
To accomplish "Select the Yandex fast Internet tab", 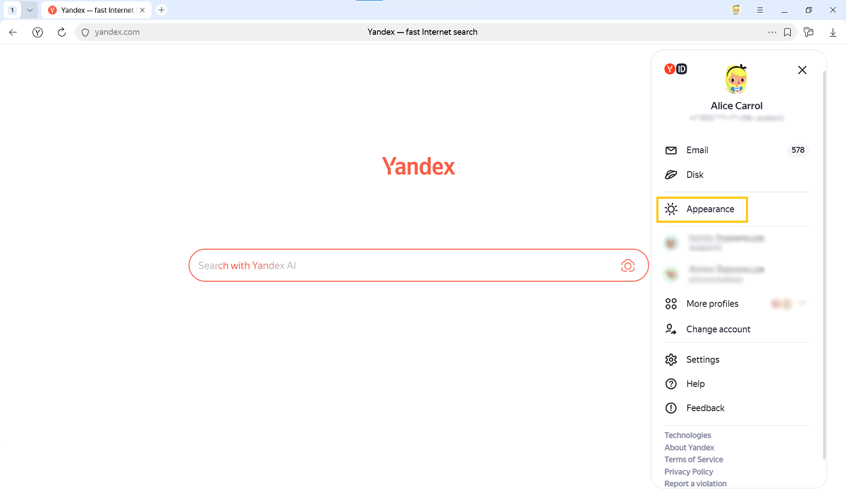I will [x=96, y=10].
